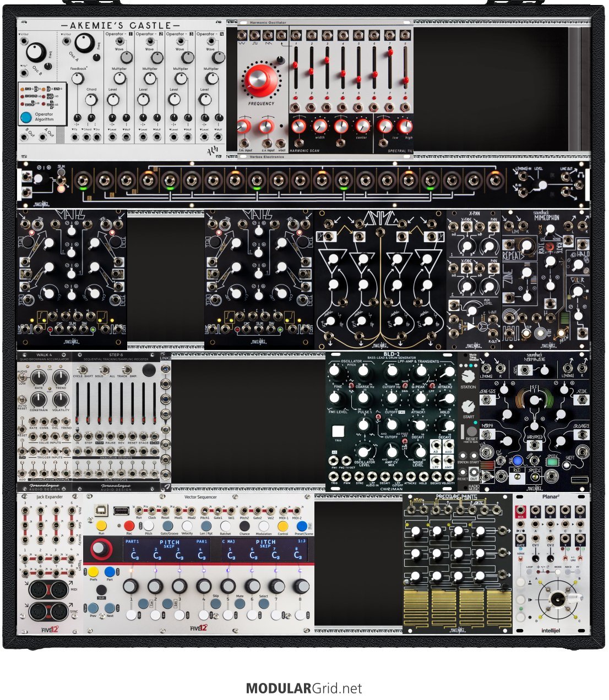Image resolution: width=609 pixels, height=700 pixels.
Task: Click the Reset button on Radio Music
Action: click(471, 431)
